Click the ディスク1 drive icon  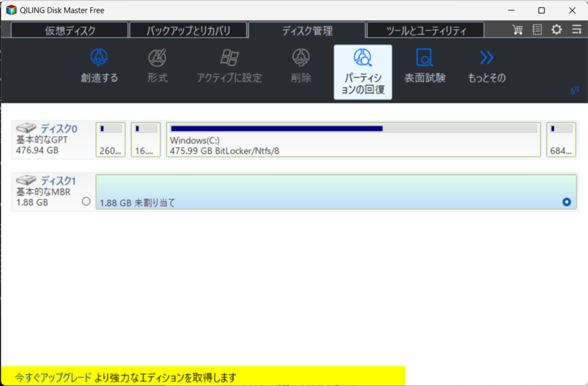tap(26, 180)
